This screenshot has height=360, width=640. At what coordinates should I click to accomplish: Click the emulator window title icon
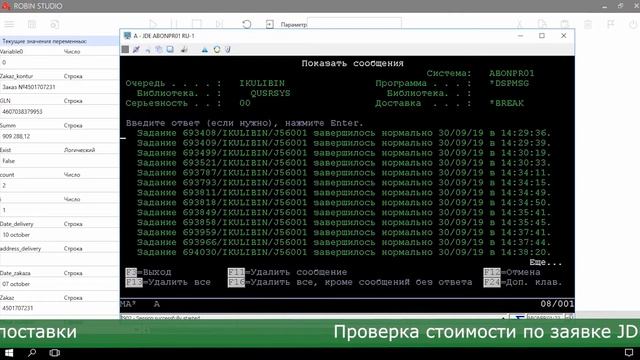click(127, 36)
